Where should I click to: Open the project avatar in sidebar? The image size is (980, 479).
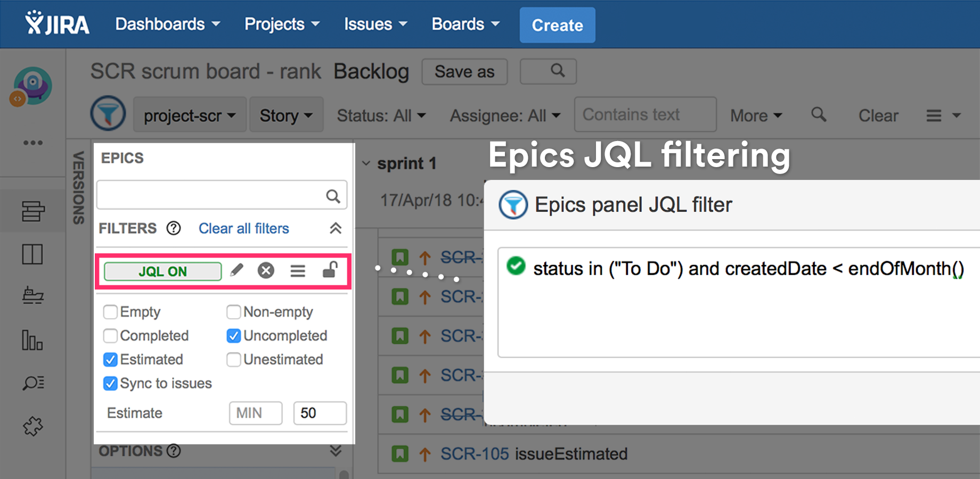32,86
